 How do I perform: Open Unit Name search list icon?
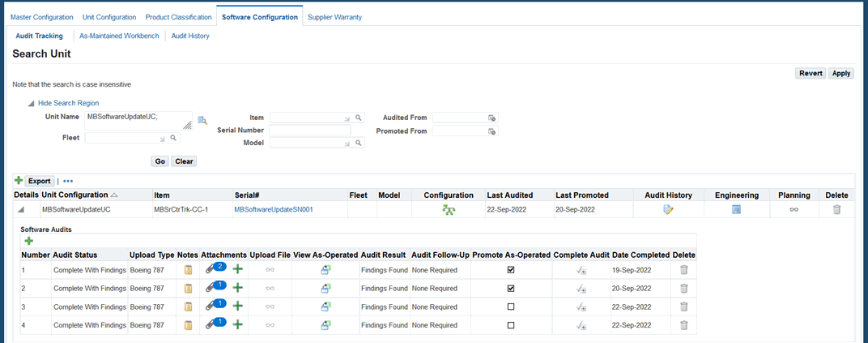202,120
